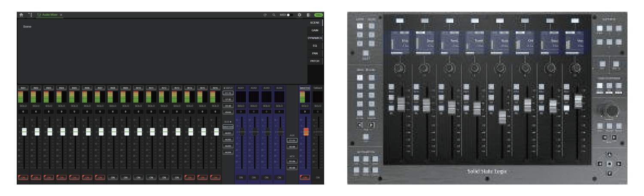This screenshot has width=644, height=196.
Task: Turn off channel IN01 ON button
Action: tap(23, 177)
